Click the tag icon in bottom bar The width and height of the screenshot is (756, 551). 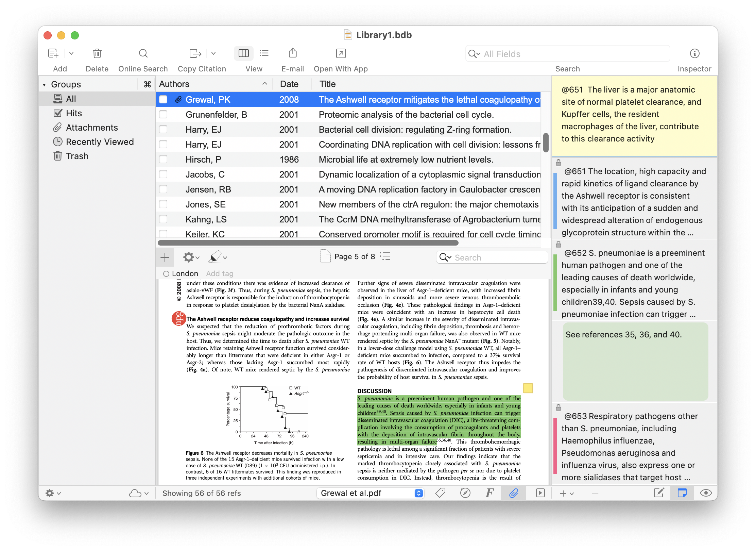tap(440, 493)
